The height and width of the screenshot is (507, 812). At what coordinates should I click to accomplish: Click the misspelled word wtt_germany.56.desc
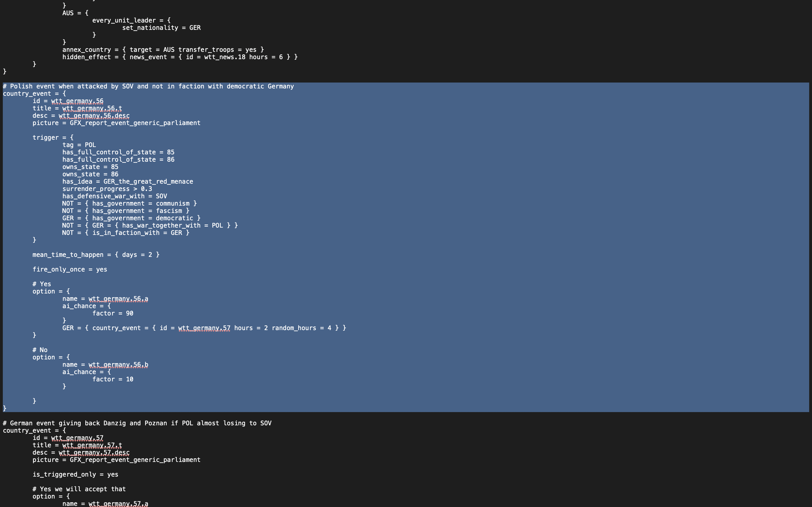click(94, 116)
